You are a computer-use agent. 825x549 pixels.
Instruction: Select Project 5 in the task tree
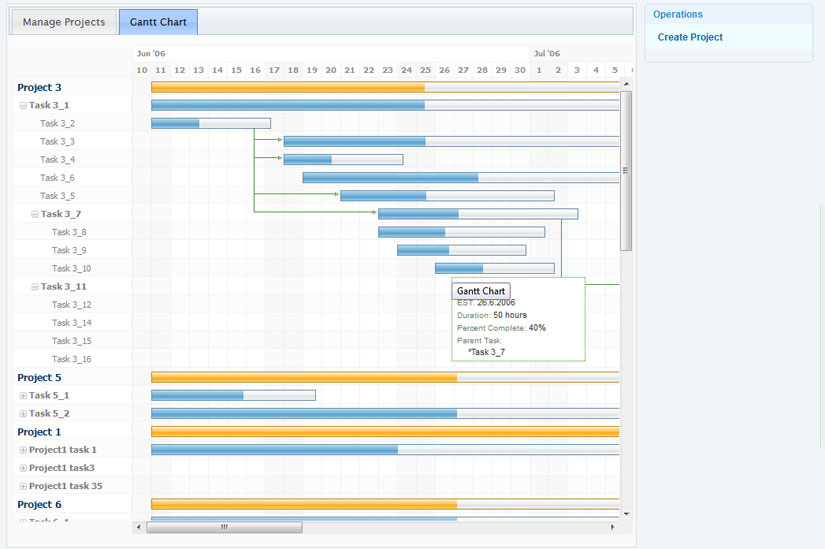(x=39, y=378)
